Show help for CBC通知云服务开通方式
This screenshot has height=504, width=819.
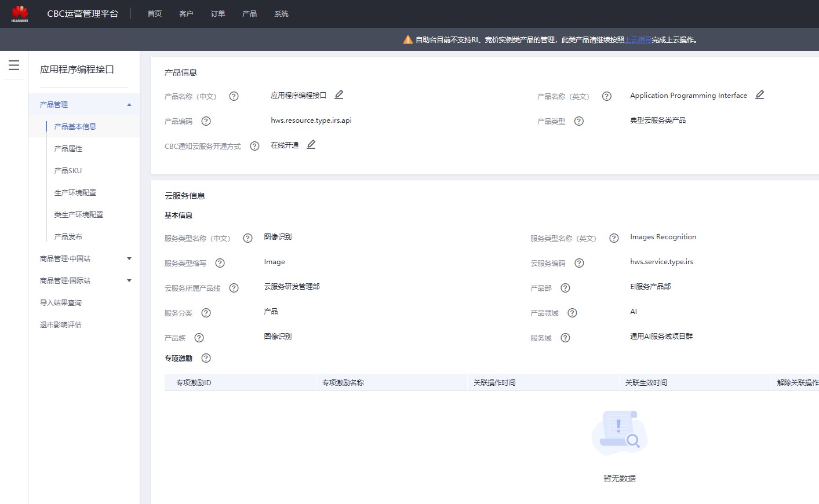pyautogui.click(x=254, y=146)
